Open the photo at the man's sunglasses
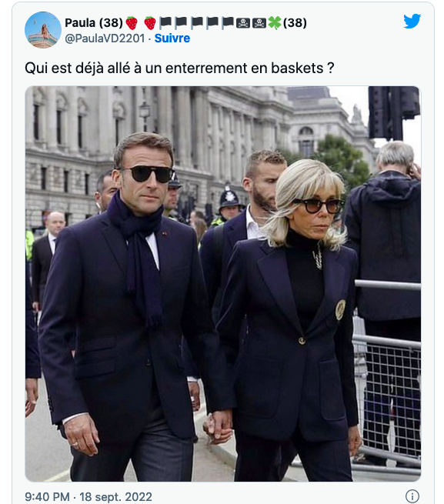The height and width of the screenshot is (504, 444). [x=151, y=174]
